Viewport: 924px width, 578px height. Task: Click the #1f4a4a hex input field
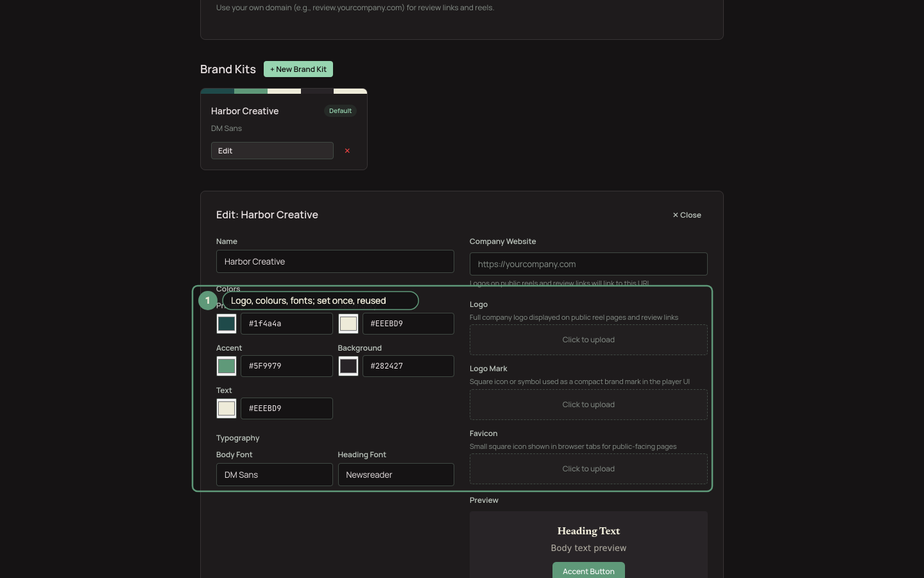[287, 324]
